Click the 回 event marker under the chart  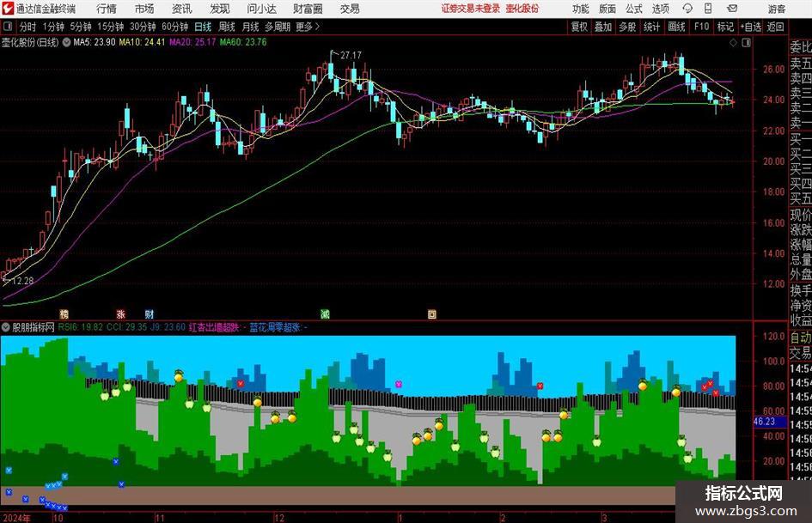(432, 313)
